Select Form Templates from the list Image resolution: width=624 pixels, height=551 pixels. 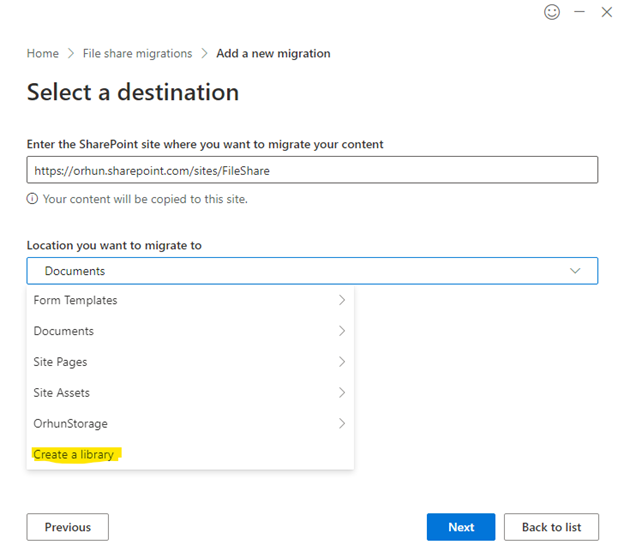coord(76,300)
